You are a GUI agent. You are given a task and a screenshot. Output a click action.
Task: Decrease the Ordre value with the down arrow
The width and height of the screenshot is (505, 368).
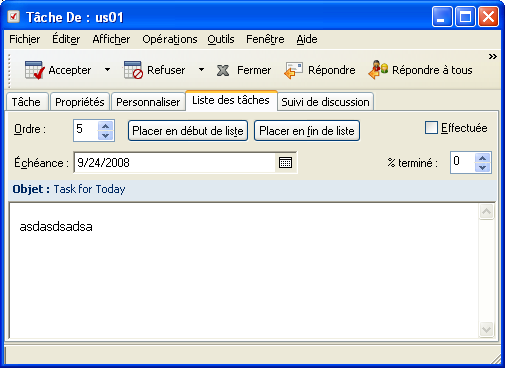(106, 135)
